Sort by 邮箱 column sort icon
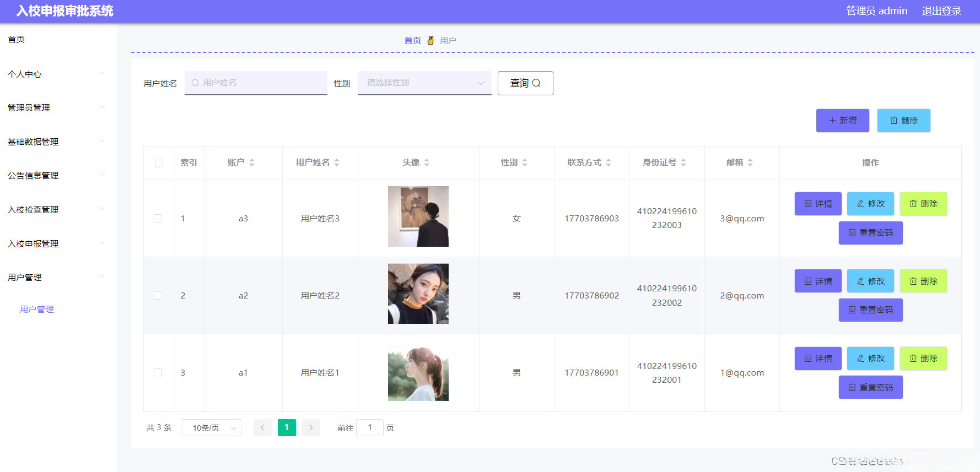 tap(750, 162)
